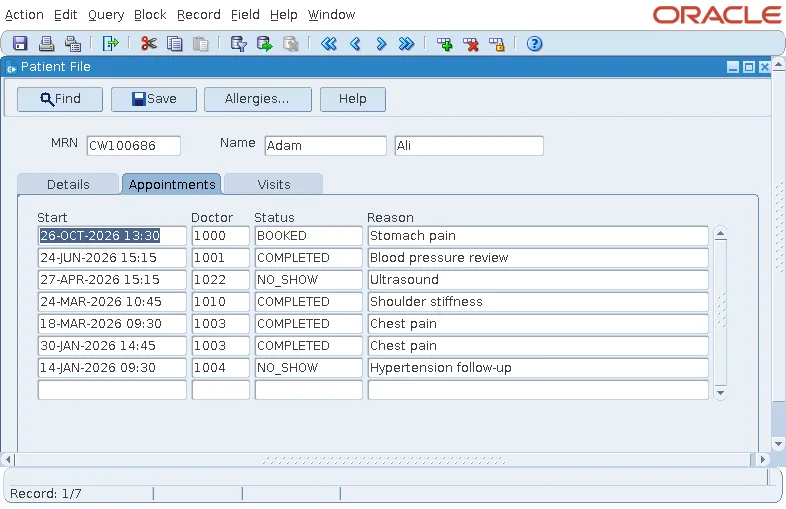Screen dimensions: 786x509
Task: Select start date 26-OCT-2026 13:30
Action: 112,236
